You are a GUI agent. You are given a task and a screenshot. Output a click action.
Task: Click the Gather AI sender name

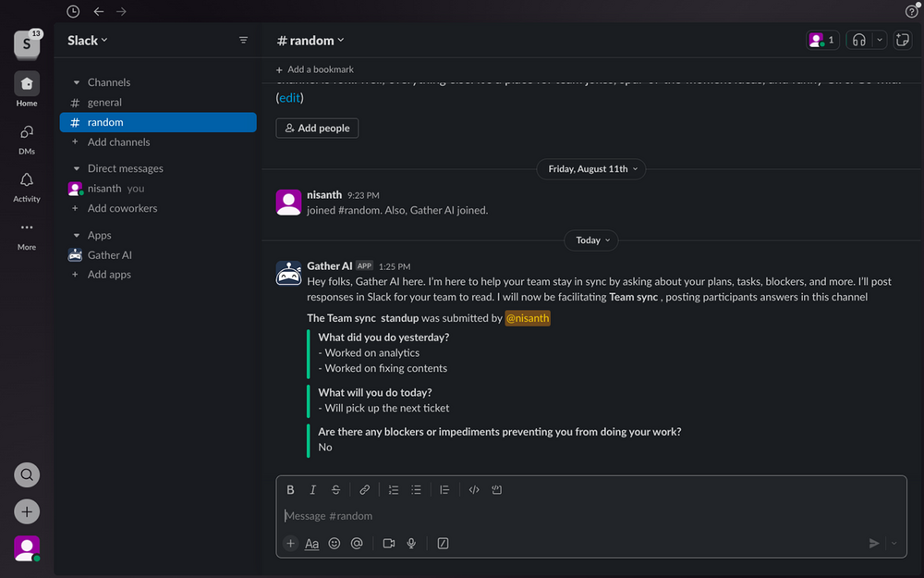click(330, 266)
